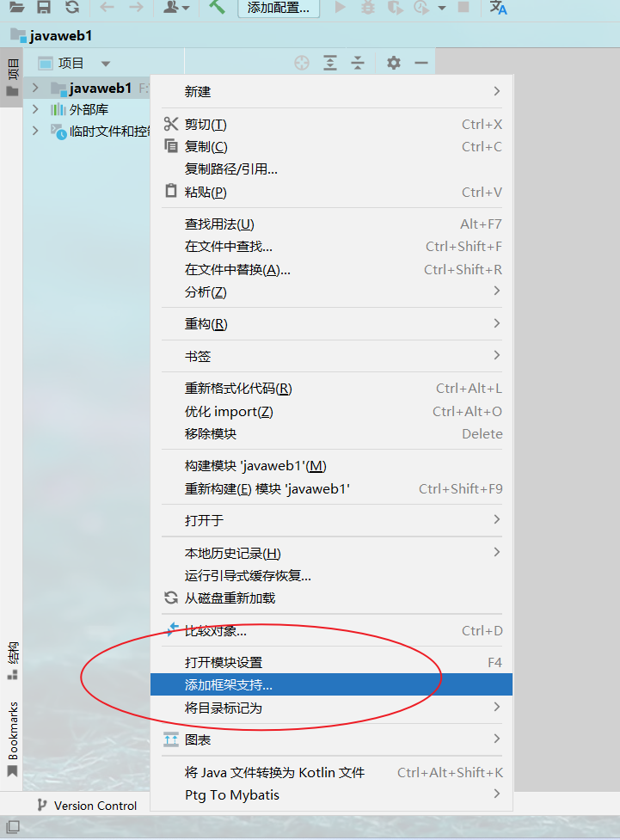
Task: Click the Collapse All icon in project panel
Action: pos(358,63)
